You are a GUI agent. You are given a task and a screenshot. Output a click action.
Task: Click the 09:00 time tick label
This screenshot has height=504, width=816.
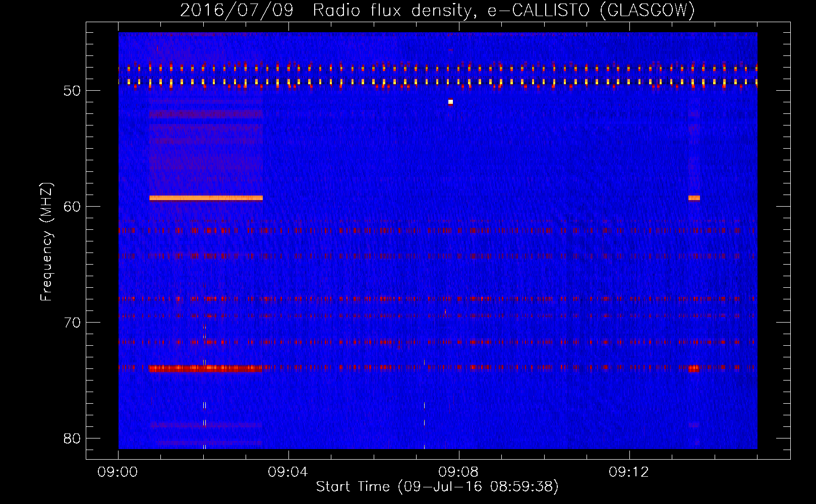tap(118, 472)
